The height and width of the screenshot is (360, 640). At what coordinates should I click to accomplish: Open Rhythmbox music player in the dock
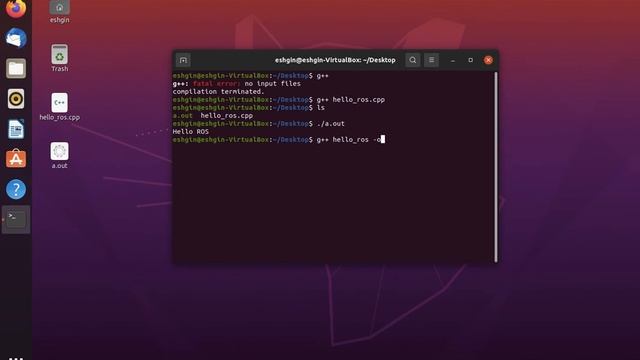pyautogui.click(x=16, y=99)
